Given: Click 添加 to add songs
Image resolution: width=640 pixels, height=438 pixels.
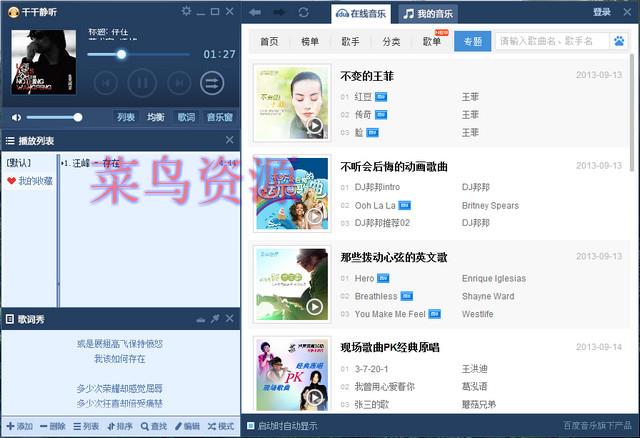Looking at the screenshot, I should pos(20,426).
